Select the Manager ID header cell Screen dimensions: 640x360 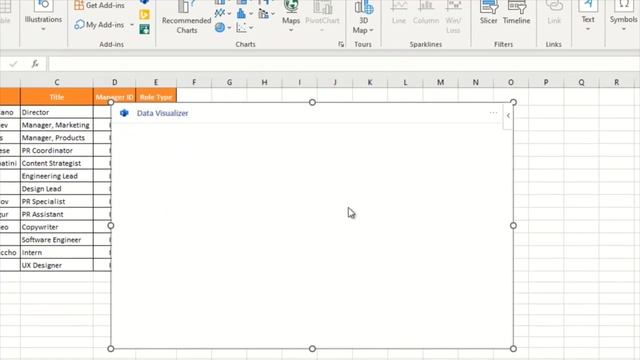point(114,97)
